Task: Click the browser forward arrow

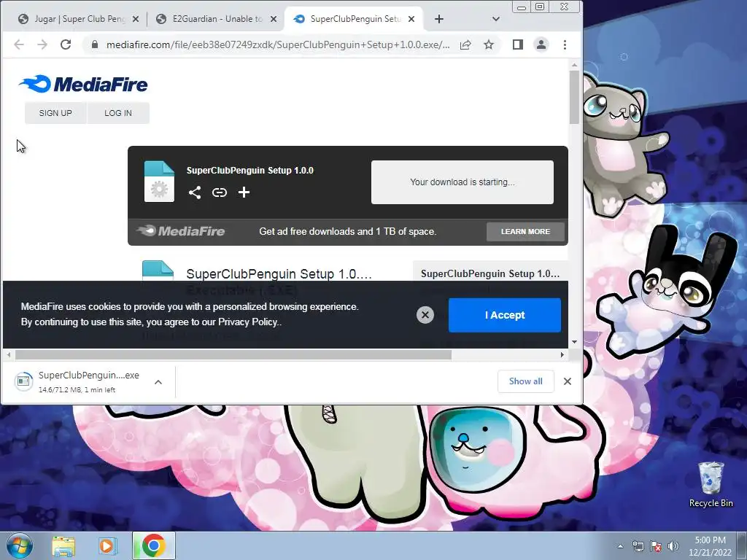Action: (42, 44)
